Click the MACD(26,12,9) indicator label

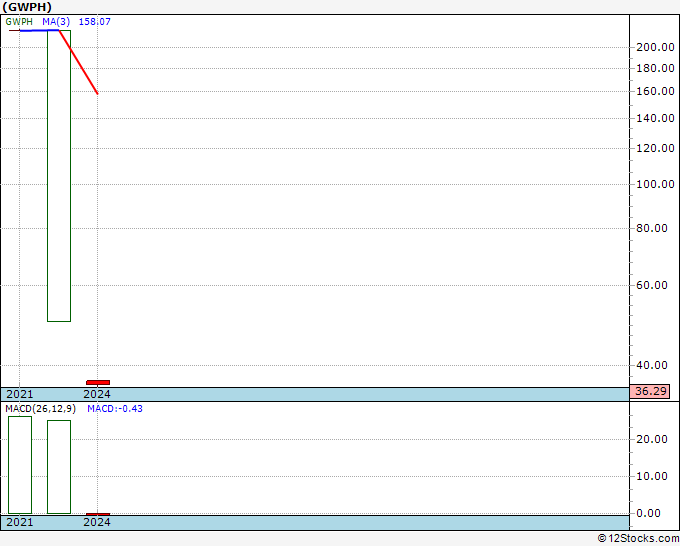coord(40,409)
